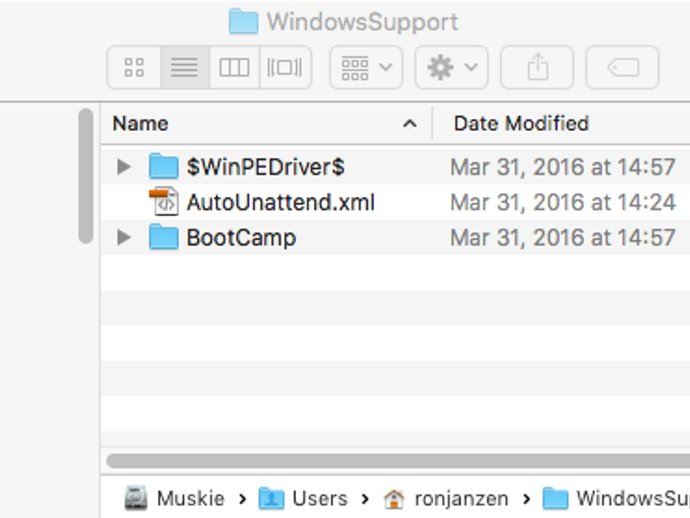Screen dimensions: 690x518
Task: Click the horizontal scrollbar
Action: pyautogui.click(x=398, y=461)
